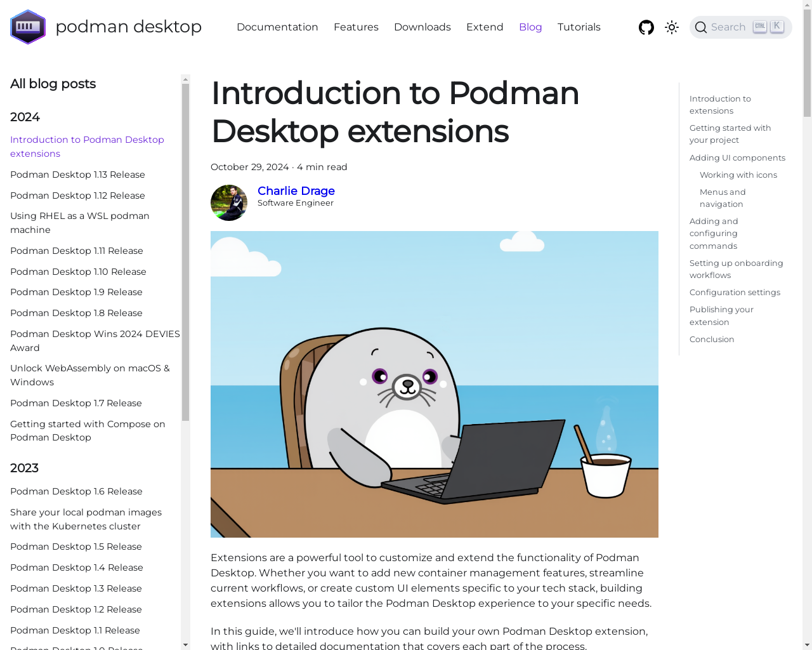Open 'Share your local podman images' post
This screenshot has height=650, width=812.
(86, 519)
